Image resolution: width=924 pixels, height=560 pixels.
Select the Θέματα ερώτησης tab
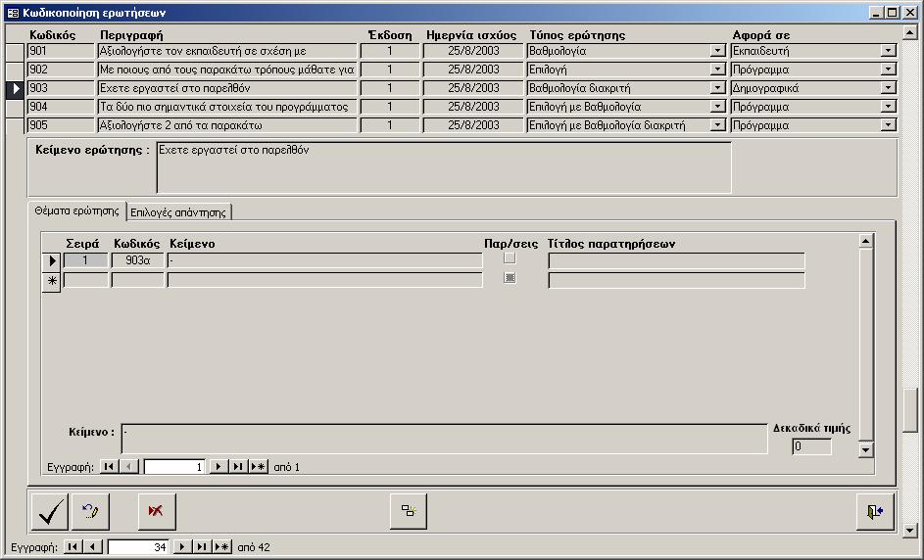coord(76,210)
